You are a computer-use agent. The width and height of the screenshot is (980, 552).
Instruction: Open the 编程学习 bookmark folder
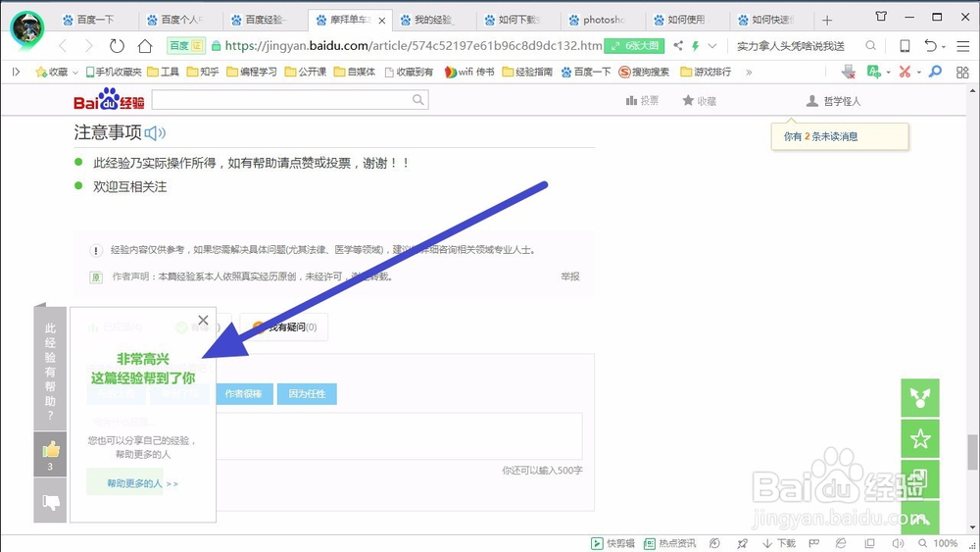pos(251,72)
